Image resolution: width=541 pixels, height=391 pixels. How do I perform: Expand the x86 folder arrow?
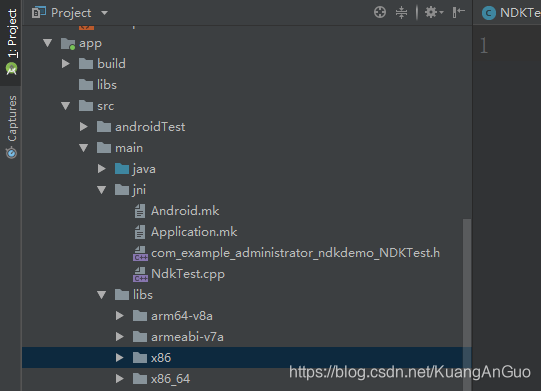click(119, 358)
